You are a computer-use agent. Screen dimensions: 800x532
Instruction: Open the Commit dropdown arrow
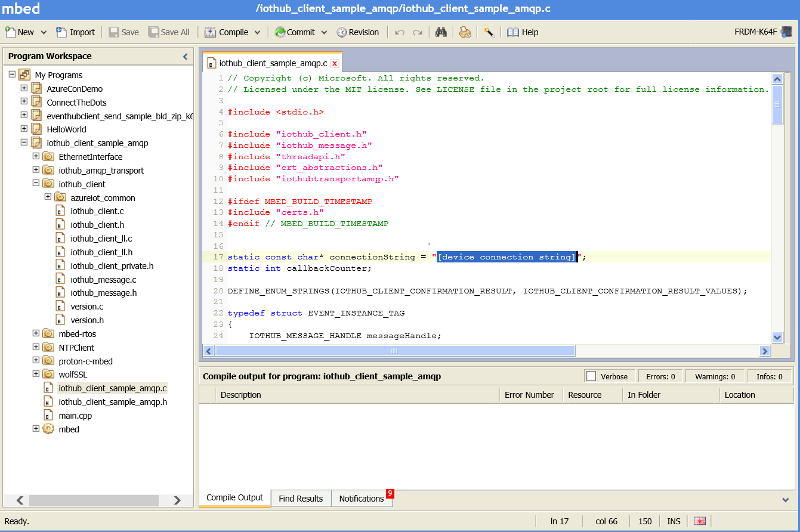click(x=324, y=32)
